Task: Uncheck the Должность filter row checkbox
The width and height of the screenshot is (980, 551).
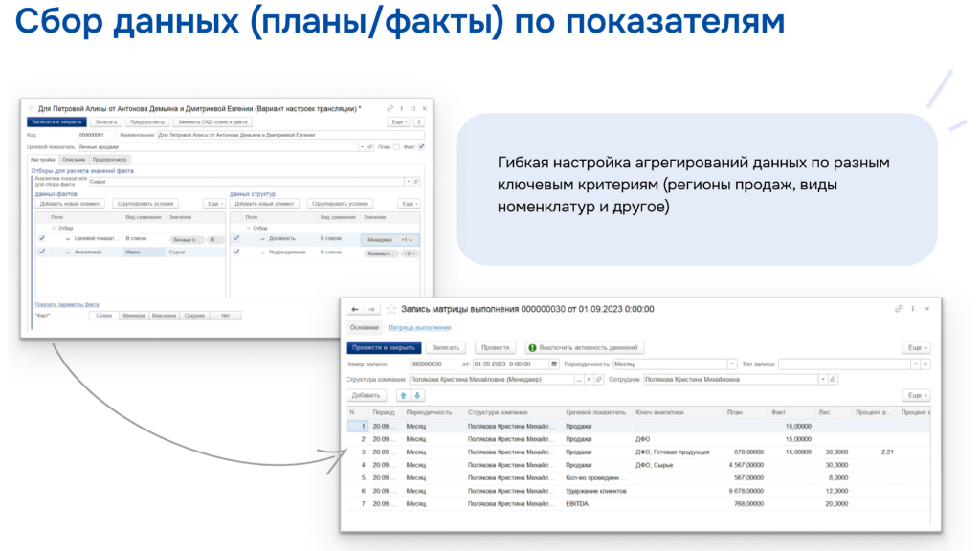Action: tap(236, 238)
